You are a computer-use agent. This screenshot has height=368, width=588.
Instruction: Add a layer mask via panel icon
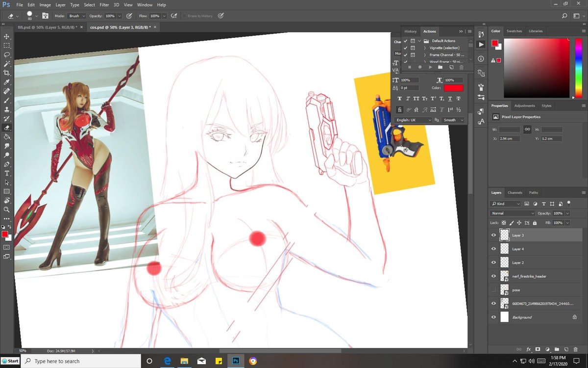[x=538, y=349]
